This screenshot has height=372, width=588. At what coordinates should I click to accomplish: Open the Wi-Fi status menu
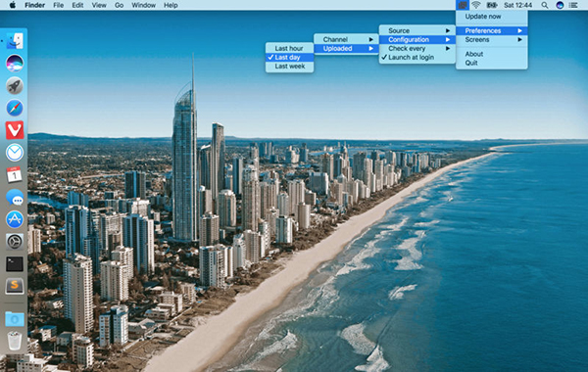tap(476, 5)
